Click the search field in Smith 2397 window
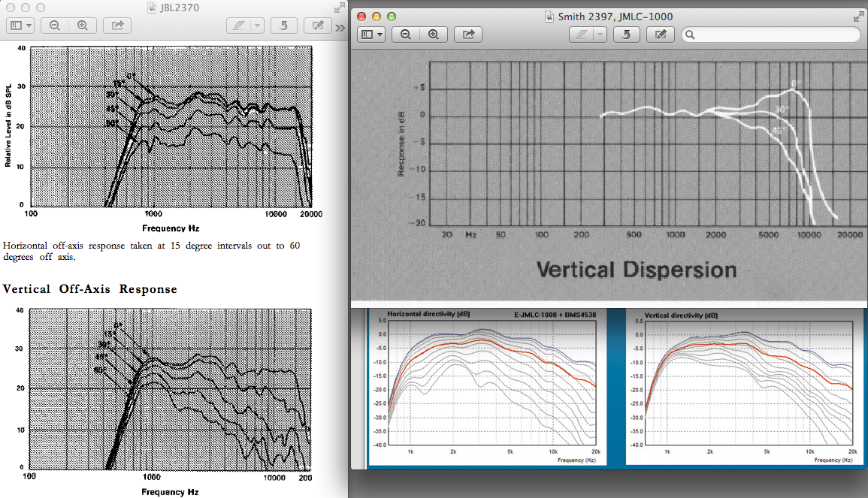 (x=771, y=35)
